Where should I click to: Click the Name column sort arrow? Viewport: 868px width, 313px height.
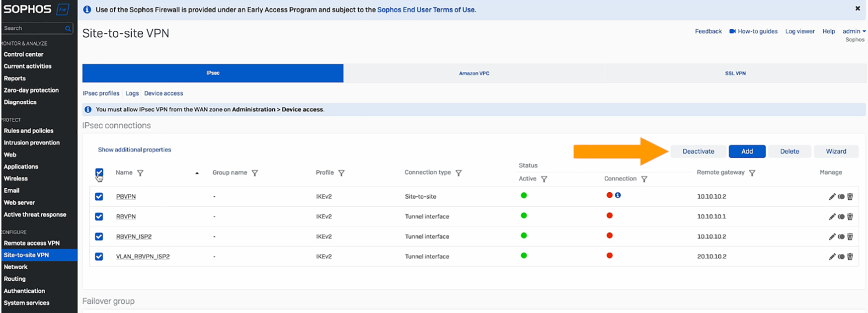click(197, 173)
